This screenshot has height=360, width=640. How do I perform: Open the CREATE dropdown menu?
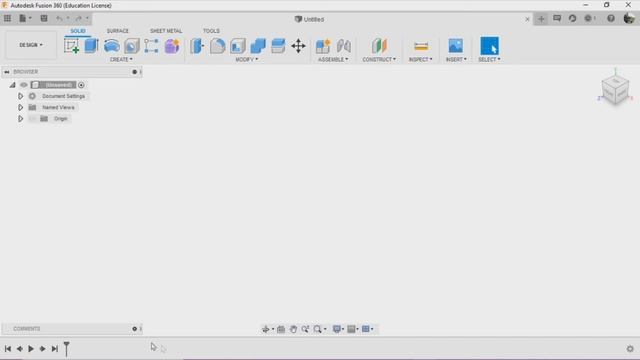click(x=121, y=60)
